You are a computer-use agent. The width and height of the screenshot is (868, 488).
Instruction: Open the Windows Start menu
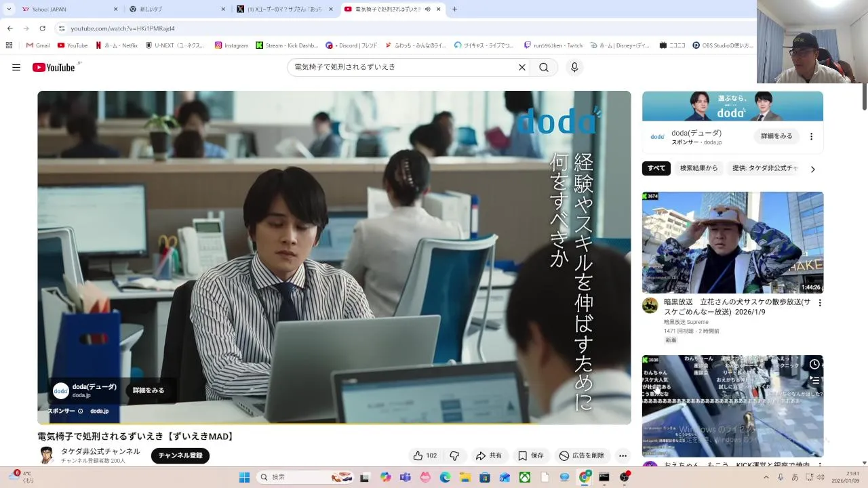tap(244, 477)
